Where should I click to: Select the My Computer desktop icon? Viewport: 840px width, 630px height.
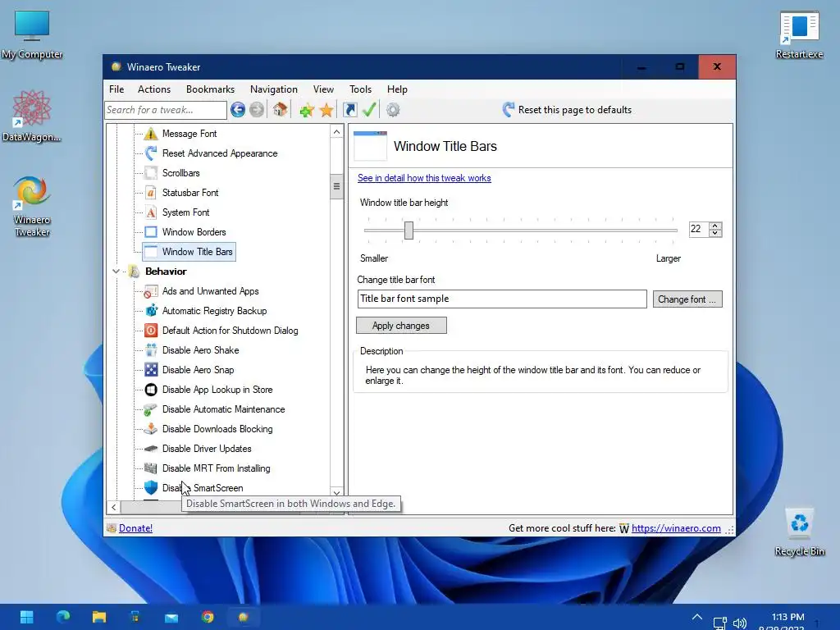32,34
